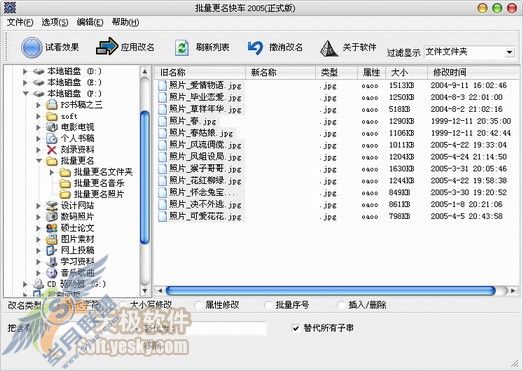Select the 刻录资料 folder with red X icon
This screenshot has width=523, height=371.
pos(52,149)
